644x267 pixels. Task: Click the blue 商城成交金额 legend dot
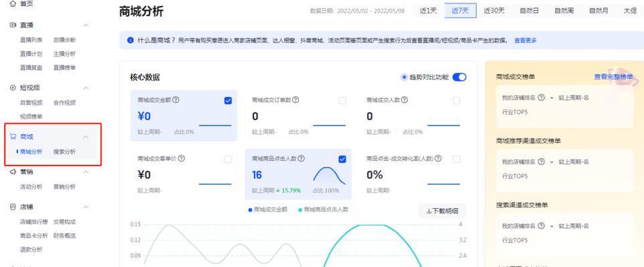(250, 210)
